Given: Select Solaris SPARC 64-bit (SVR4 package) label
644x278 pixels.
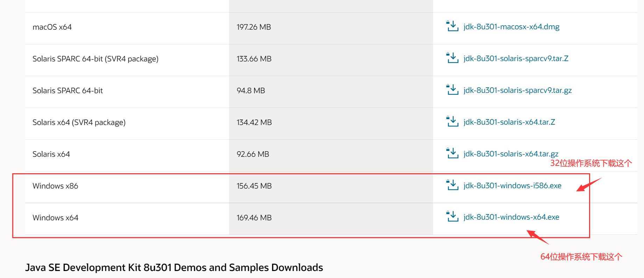Looking at the screenshot, I should (x=95, y=59).
